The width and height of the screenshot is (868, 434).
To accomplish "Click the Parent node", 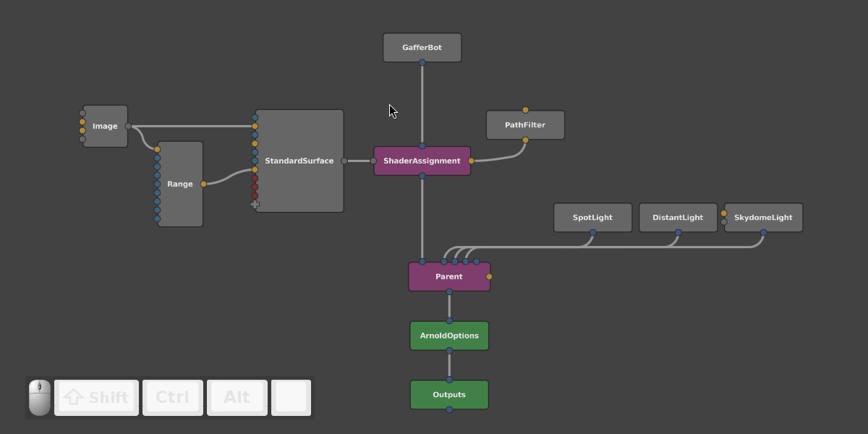I will [449, 277].
